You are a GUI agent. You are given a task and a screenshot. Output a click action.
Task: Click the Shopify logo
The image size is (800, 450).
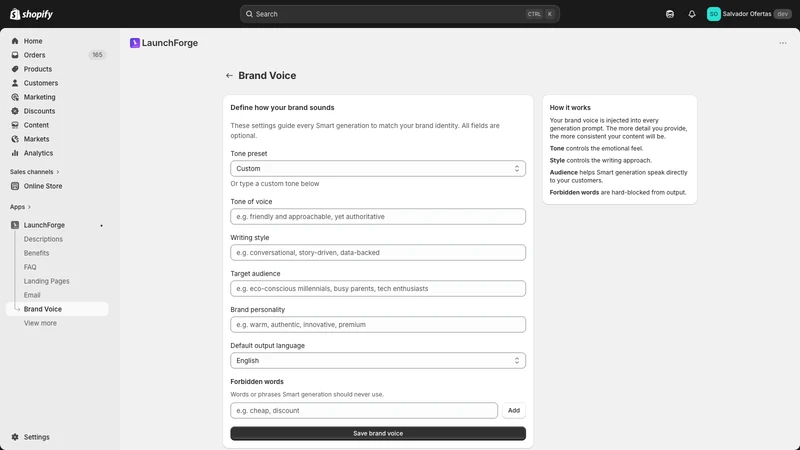pyautogui.click(x=32, y=14)
